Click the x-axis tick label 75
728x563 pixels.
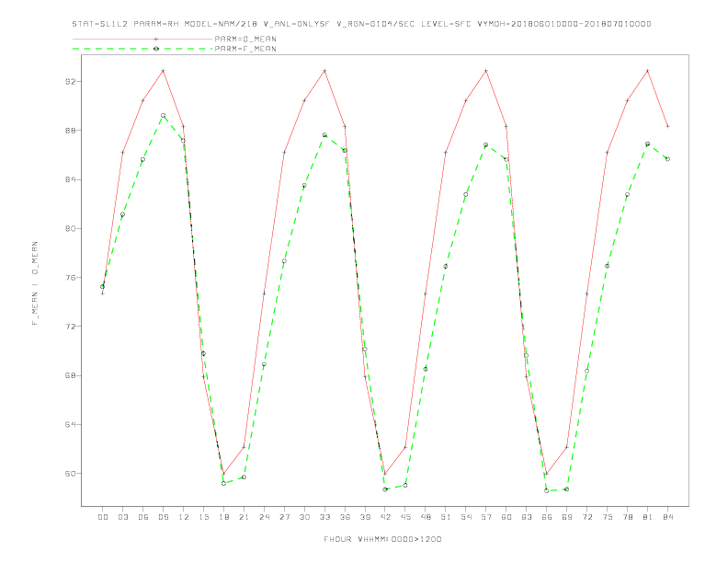point(608,517)
